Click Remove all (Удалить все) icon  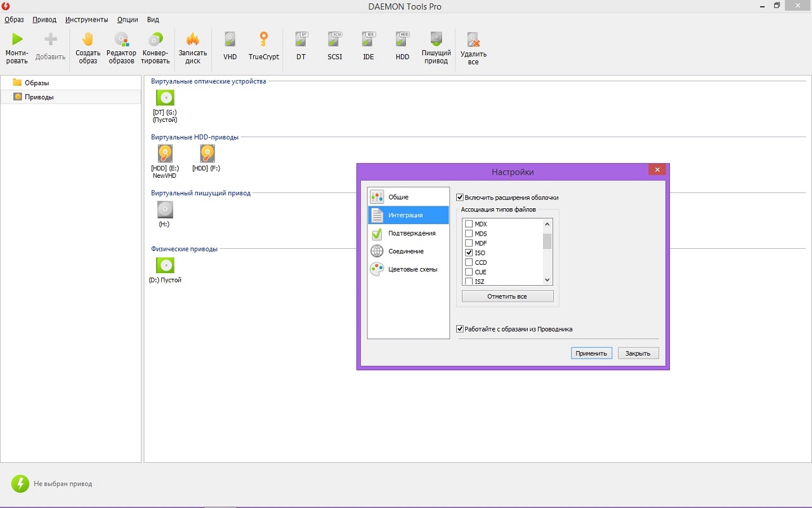(473, 49)
